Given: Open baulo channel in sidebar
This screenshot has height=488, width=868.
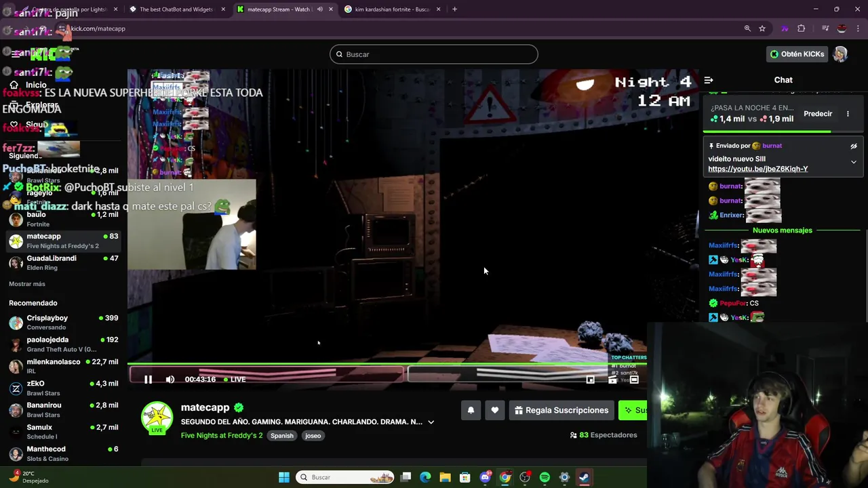Looking at the screenshot, I should (64, 219).
